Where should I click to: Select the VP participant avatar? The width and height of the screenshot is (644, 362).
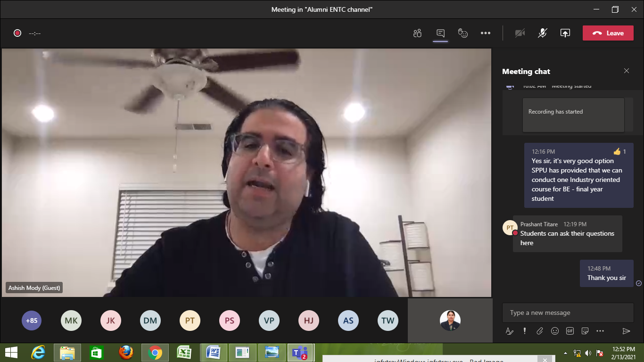coord(269,321)
